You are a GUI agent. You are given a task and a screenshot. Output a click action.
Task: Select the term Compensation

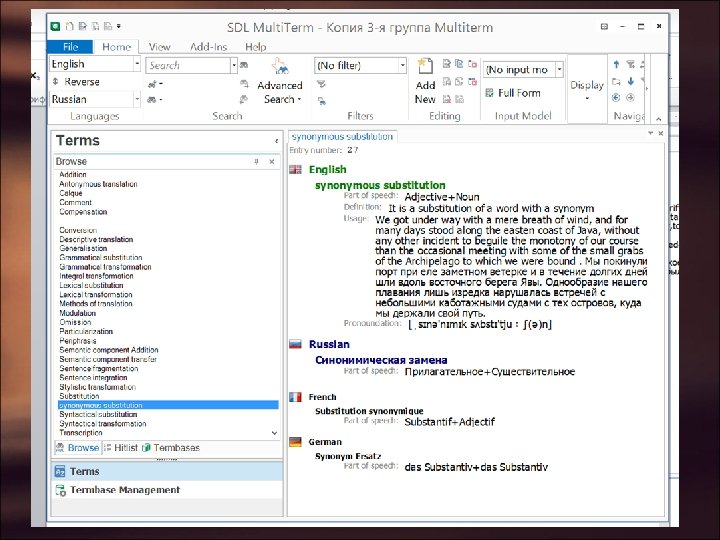(x=83, y=212)
